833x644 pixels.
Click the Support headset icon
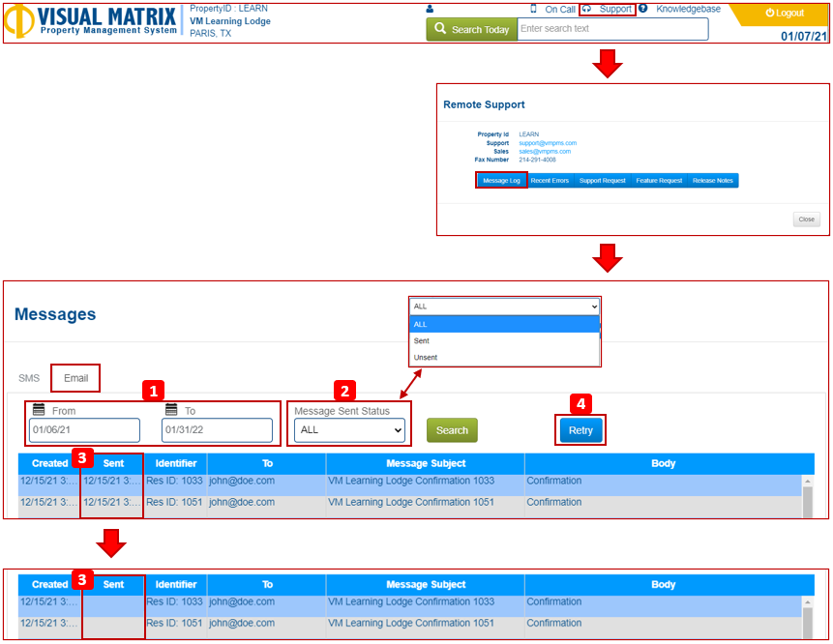click(586, 9)
